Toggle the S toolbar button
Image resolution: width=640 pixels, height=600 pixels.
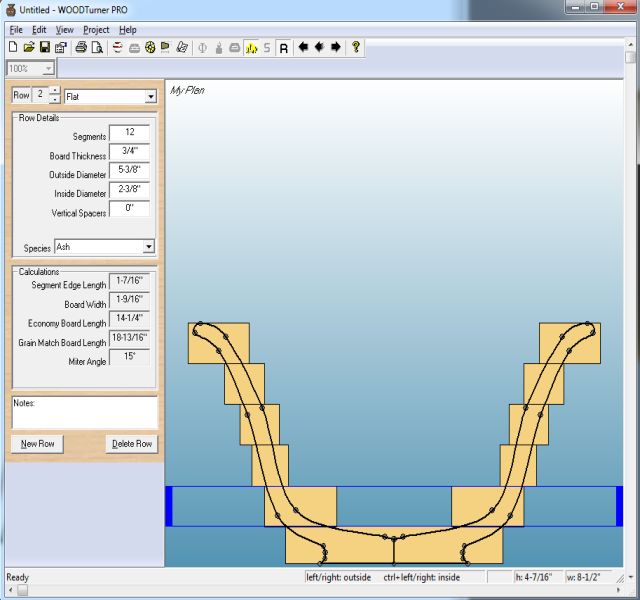click(x=267, y=47)
